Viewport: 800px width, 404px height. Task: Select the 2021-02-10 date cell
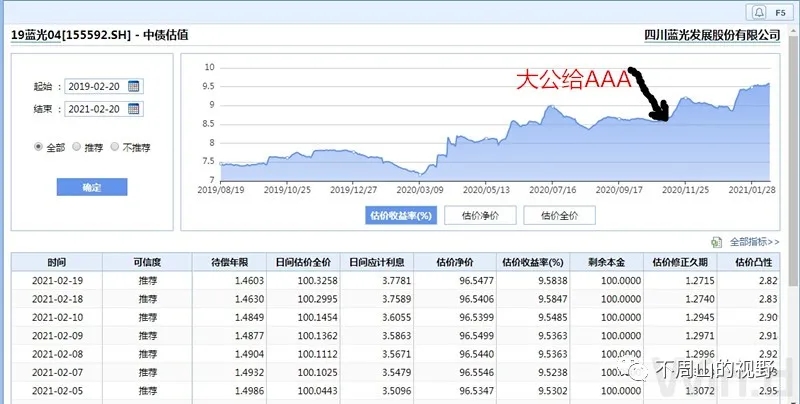click(x=57, y=317)
